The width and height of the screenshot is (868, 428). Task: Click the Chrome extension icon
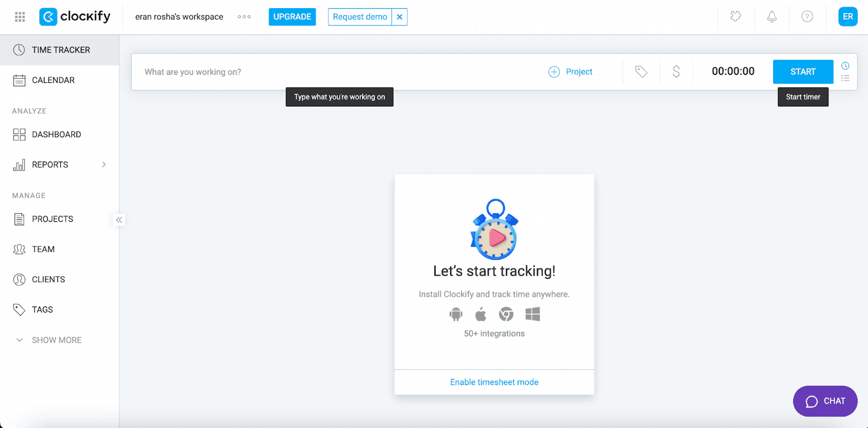506,314
